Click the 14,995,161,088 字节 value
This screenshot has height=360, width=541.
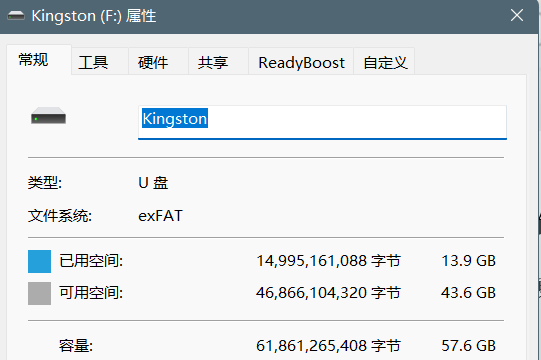[328, 261]
